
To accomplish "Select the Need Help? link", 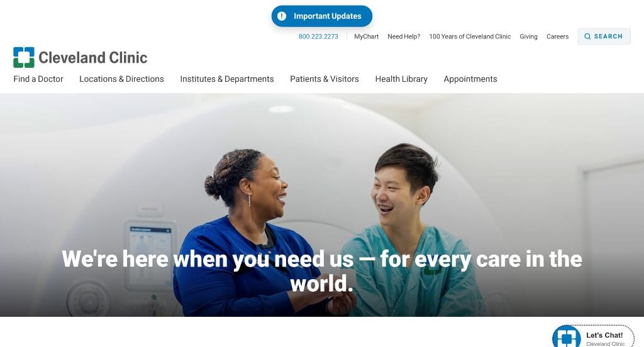I will (404, 36).
